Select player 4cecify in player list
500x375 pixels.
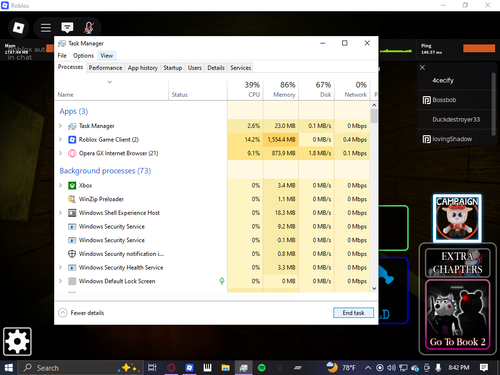point(443,80)
